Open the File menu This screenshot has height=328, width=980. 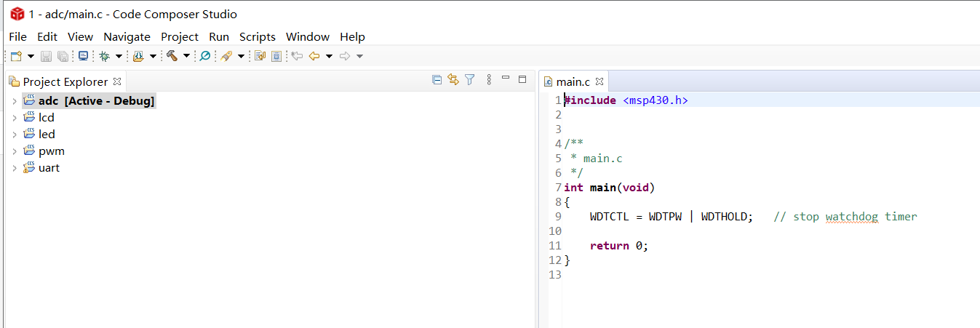tap(17, 36)
